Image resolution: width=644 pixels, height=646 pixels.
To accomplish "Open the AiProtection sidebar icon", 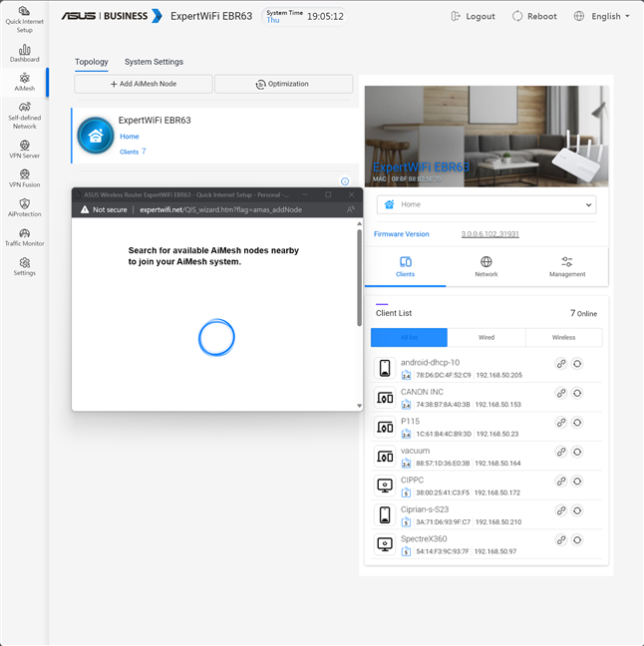I will [x=24, y=206].
